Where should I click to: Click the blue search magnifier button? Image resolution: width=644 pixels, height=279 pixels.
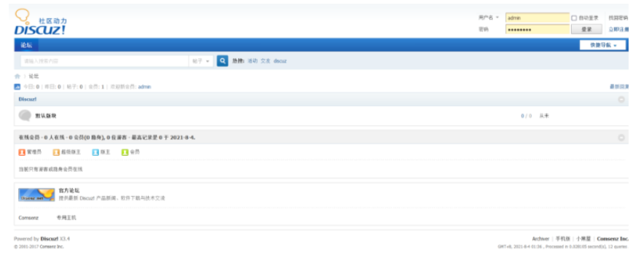click(x=222, y=60)
